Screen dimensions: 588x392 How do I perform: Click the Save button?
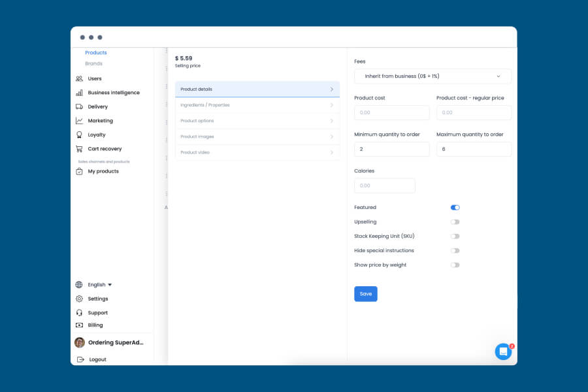click(x=366, y=293)
